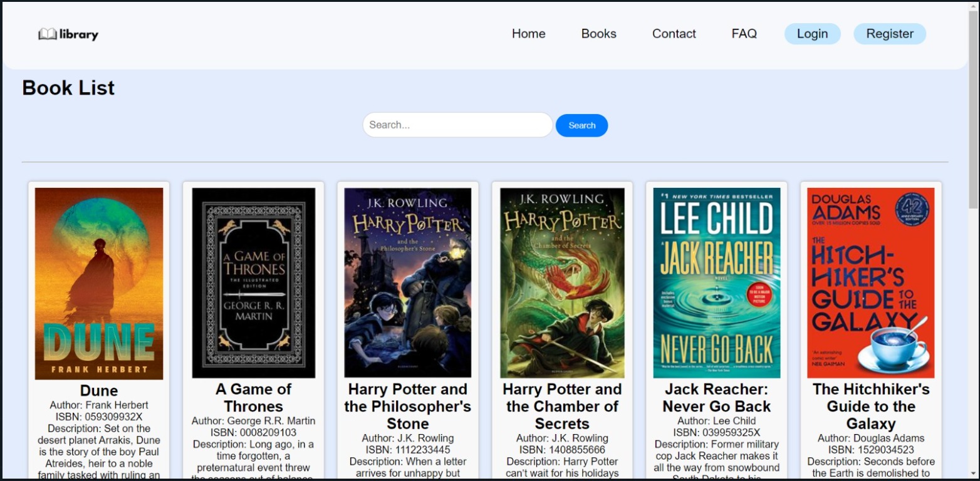The height and width of the screenshot is (481, 980).
Task: Click "Author: Frank Herbert" text
Action: coord(99,405)
